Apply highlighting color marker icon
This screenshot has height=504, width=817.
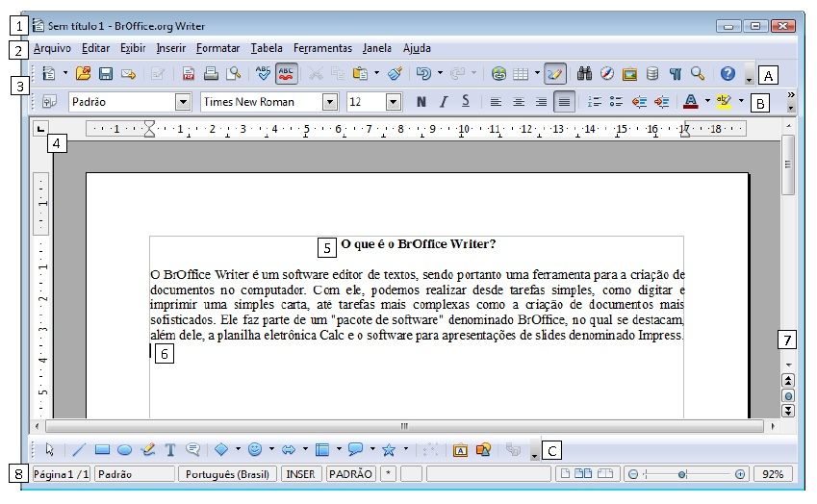coord(724,101)
